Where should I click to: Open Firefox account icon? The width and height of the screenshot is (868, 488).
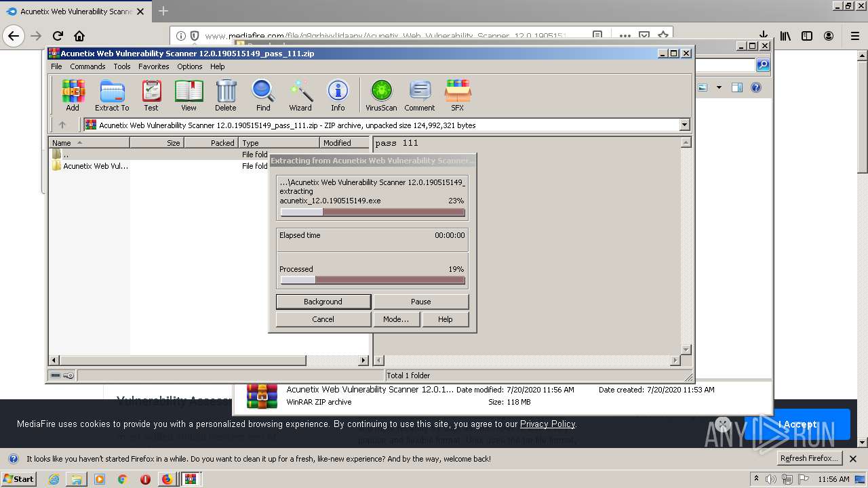tap(829, 36)
